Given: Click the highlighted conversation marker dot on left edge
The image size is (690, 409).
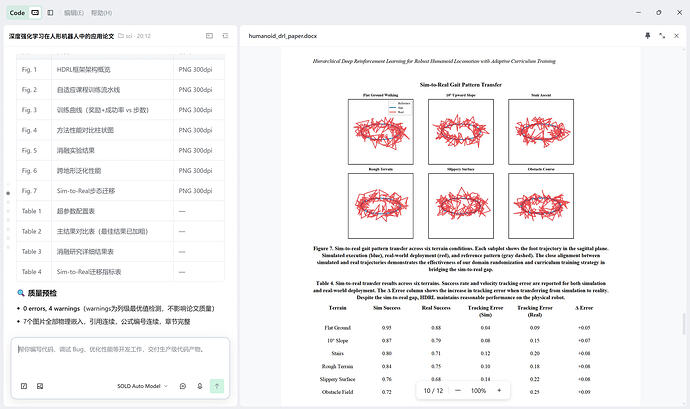Looking at the screenshot, I should [8, 193].
